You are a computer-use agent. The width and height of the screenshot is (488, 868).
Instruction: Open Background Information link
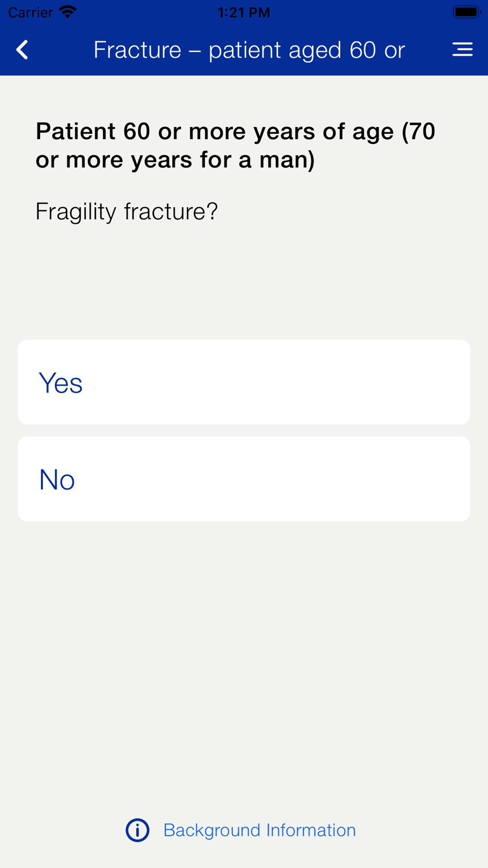(x=259, y=830)
